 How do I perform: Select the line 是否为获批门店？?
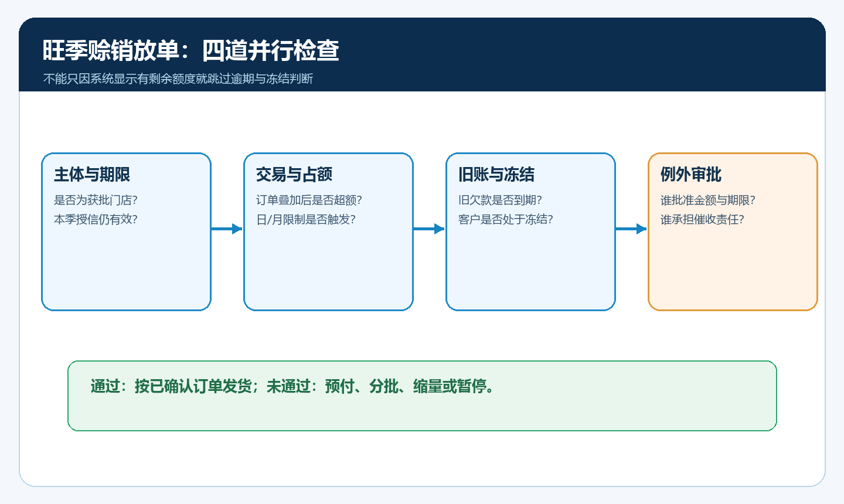[x=96, y=200]
